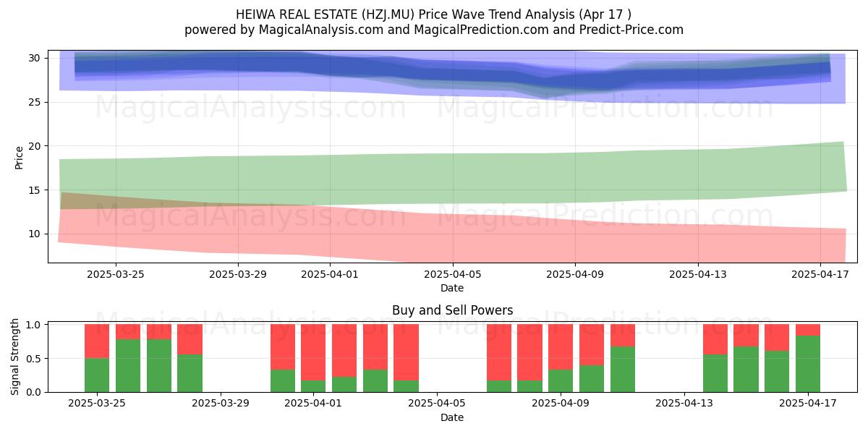
Task: Click the 'Signal Strength' y-axis label
Action: (x=15, y=358)
